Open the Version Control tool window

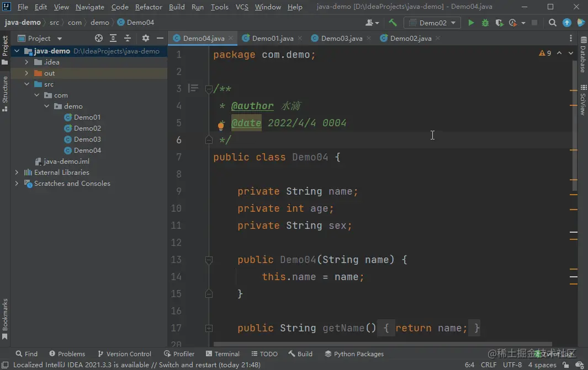click(x=124, y=354)
